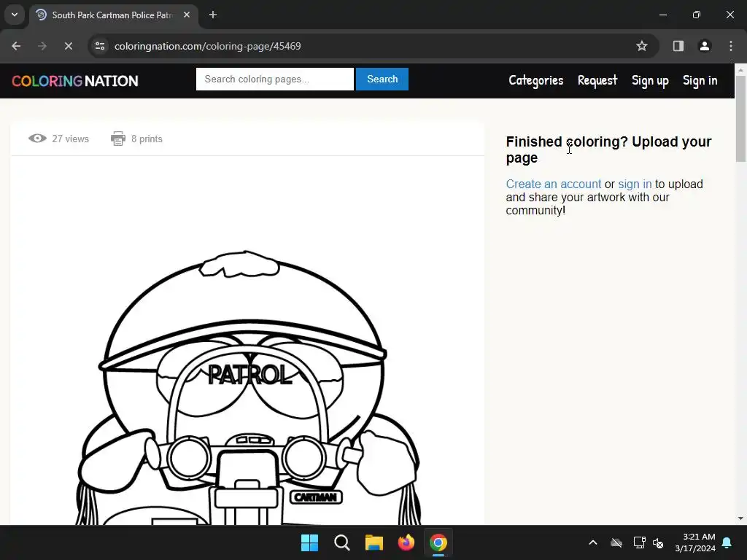Click the '8 prints' text
The width and height of the screenshot is (747, 560).
(x=147, y=139)
